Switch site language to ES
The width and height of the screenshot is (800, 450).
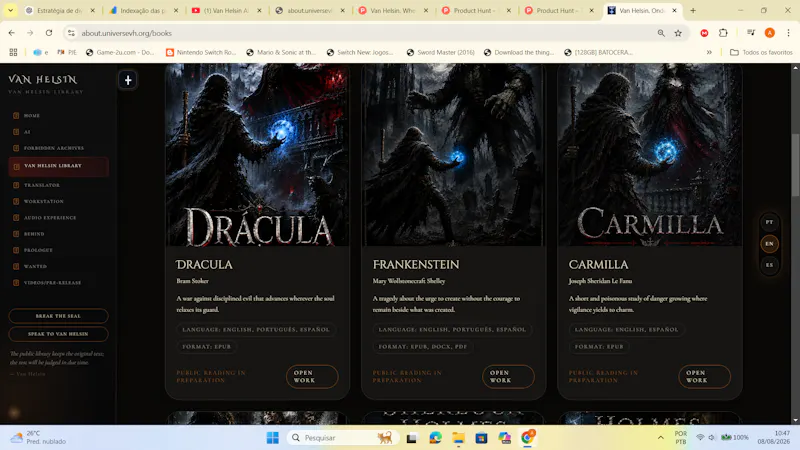coord(769,265)
